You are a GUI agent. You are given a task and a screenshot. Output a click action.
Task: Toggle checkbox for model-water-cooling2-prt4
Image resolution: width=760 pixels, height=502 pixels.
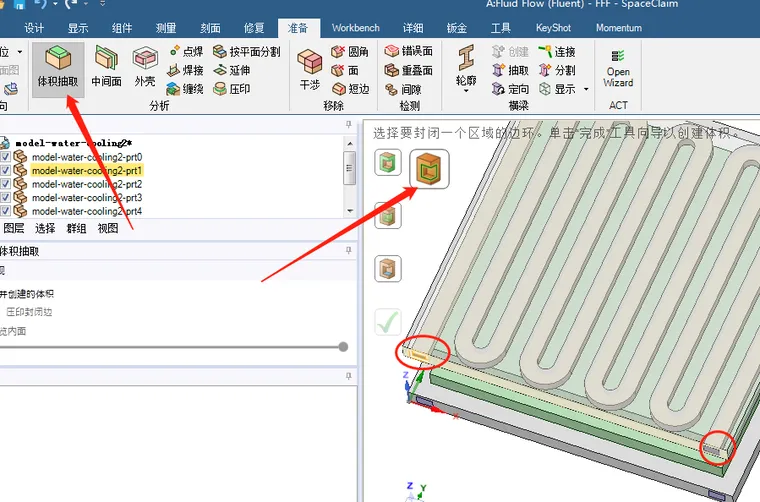(x=5, y=211)
